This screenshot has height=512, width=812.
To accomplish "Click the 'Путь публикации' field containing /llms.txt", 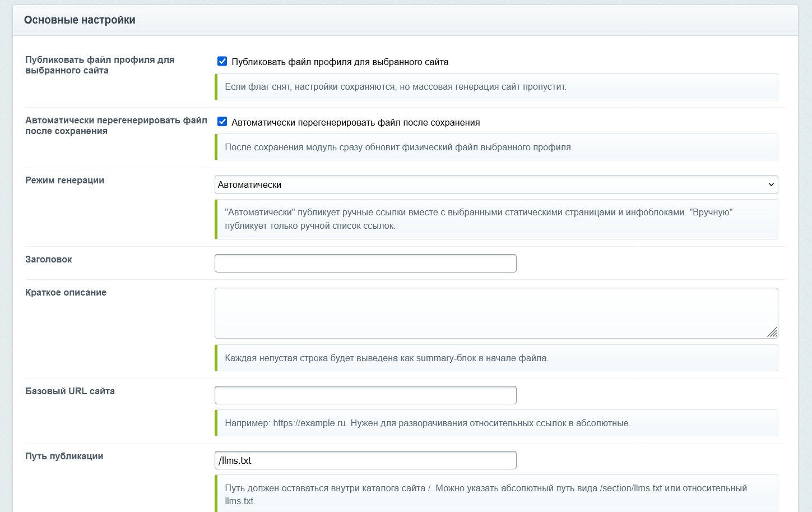I will click(x=365, y=460).
